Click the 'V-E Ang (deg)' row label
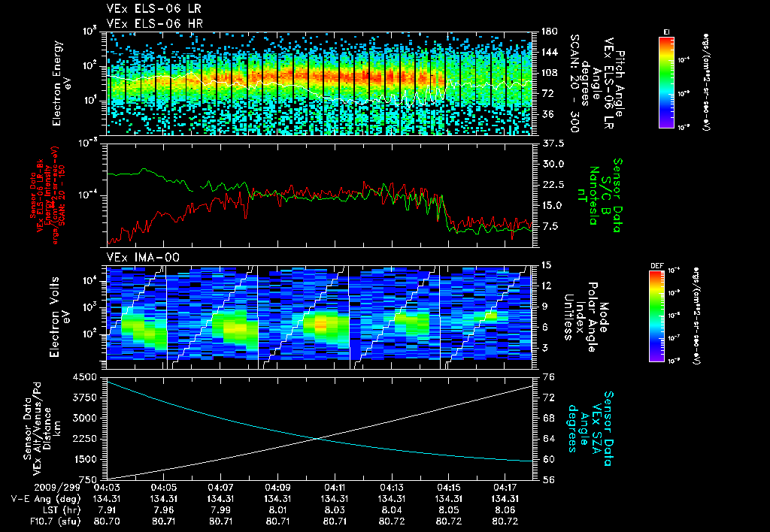The width and height of the screenshot is (770, 532). pos(46,499)
